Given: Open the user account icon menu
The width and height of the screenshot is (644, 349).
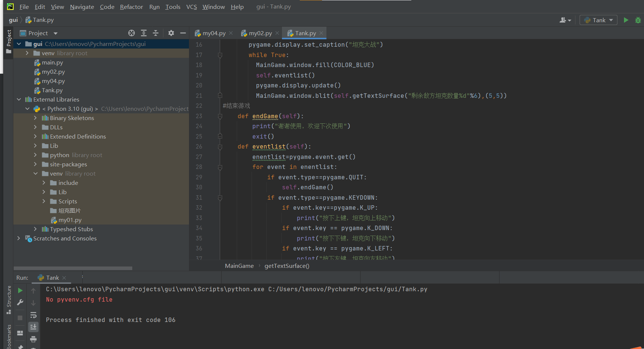Looking at the screenshot, I should coord(565,20).
